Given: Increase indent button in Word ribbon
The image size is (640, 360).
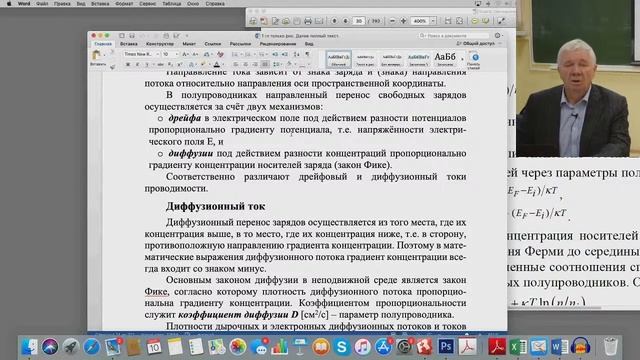Looking at the screenshot, I should tap(284, 54).
